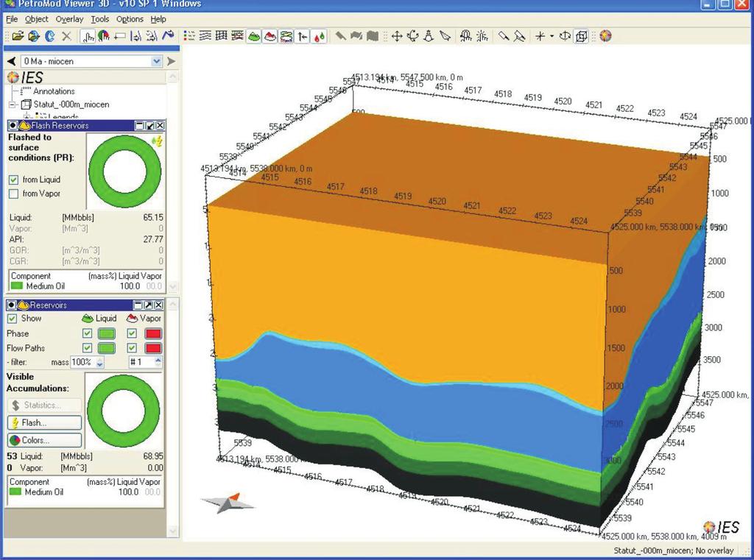Adjust the '# 1' filter spinner
The height and width of the screenshot is (560, 754).
pyautogui.click(x=158, y=362)
